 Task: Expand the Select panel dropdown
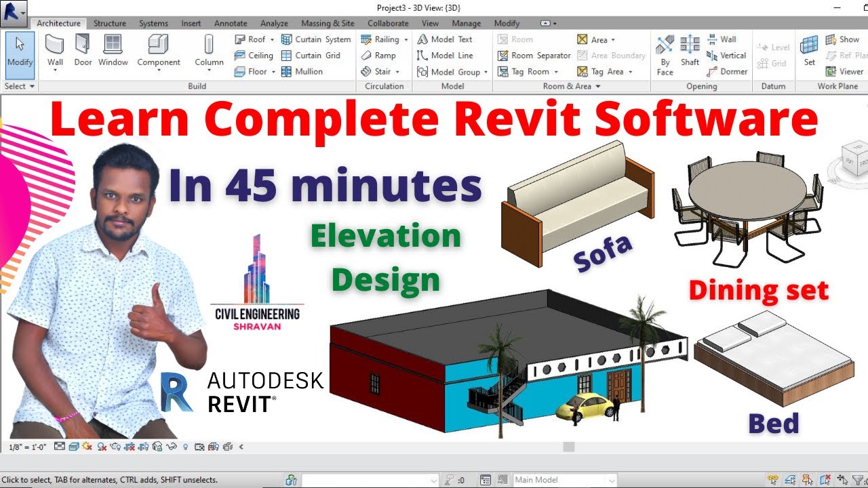click(x=20, y=86)
